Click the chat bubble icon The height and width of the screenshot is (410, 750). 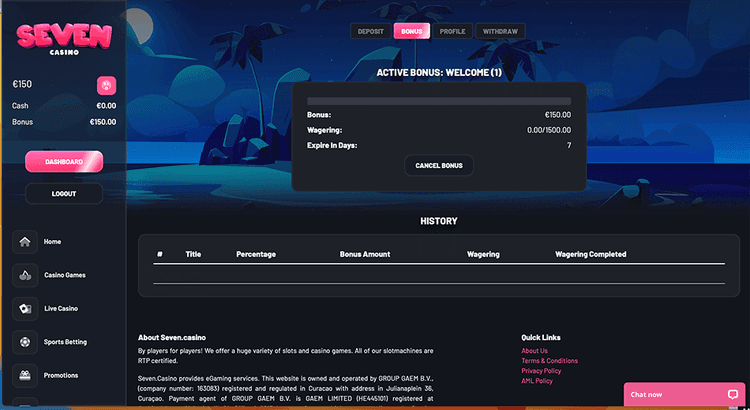click(x=732, y=394)
